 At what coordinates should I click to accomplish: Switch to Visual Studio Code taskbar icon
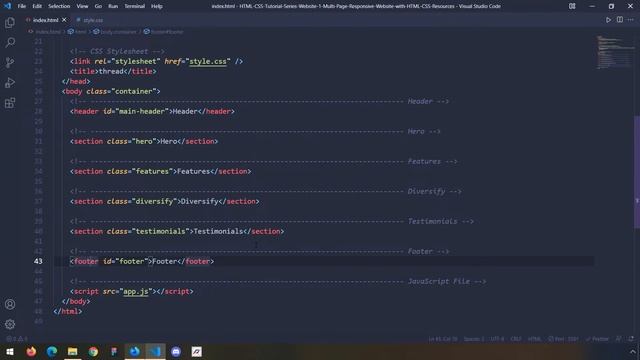[156, 351]
